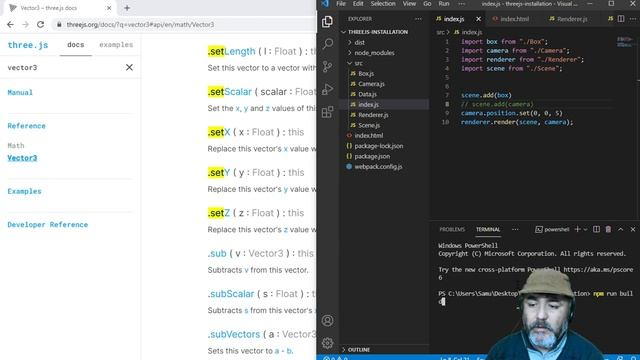640x360 pixels.
Task: Close the terminal panel
Action: pos(633,229)
